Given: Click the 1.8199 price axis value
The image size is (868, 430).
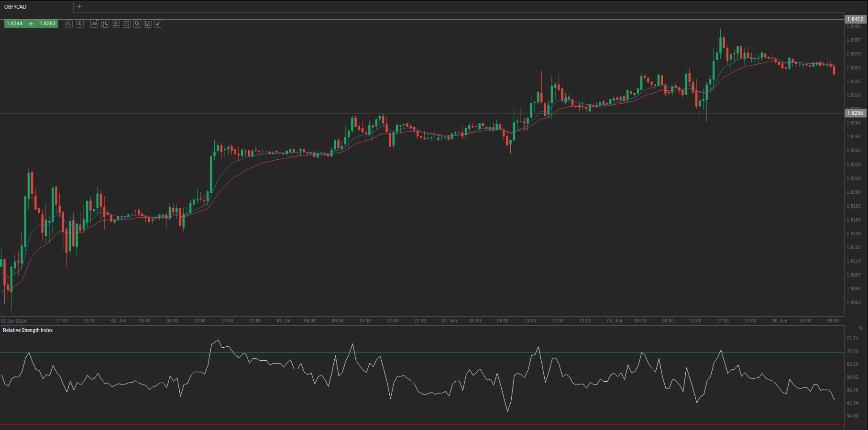Looking at the screenshot, I should (x=854, y=192).
